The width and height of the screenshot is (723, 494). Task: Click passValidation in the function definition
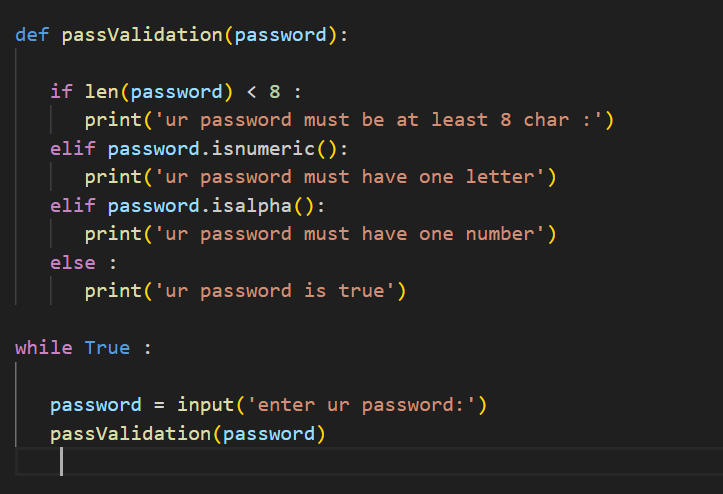pos(142,35)
